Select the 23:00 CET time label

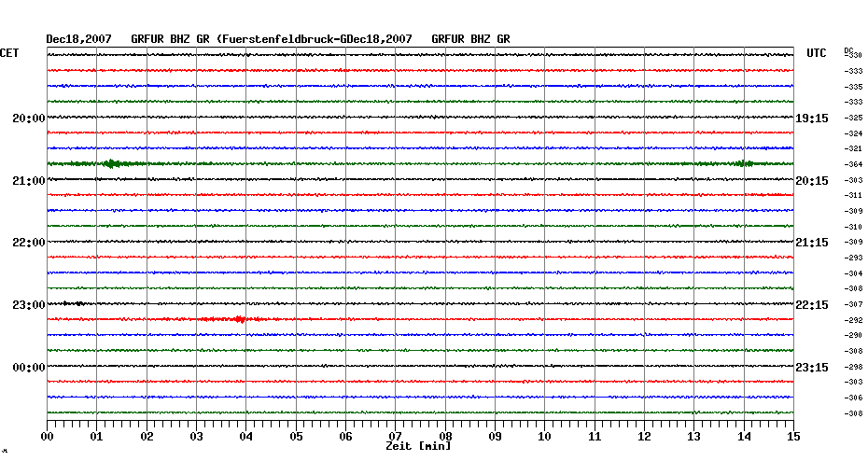pyautogui.click(x=29, y=305)
